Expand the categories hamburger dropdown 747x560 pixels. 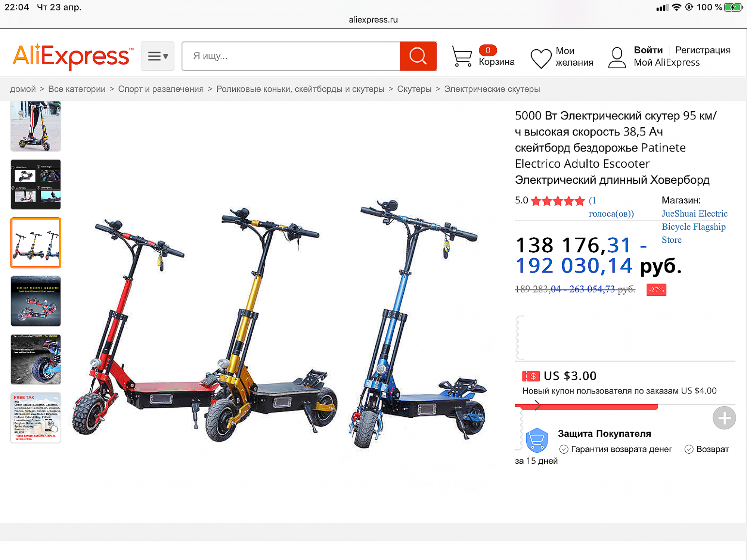(158, 56)
